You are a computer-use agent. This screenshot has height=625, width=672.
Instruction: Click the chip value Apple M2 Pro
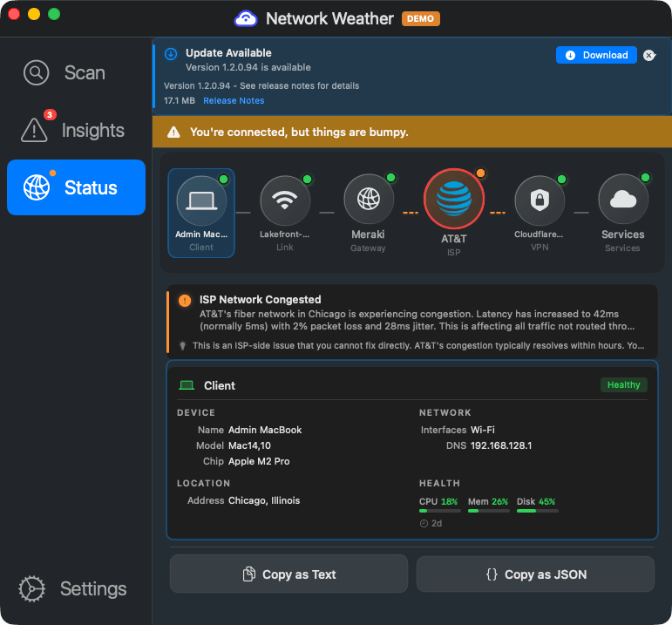[x=259, y=462]
